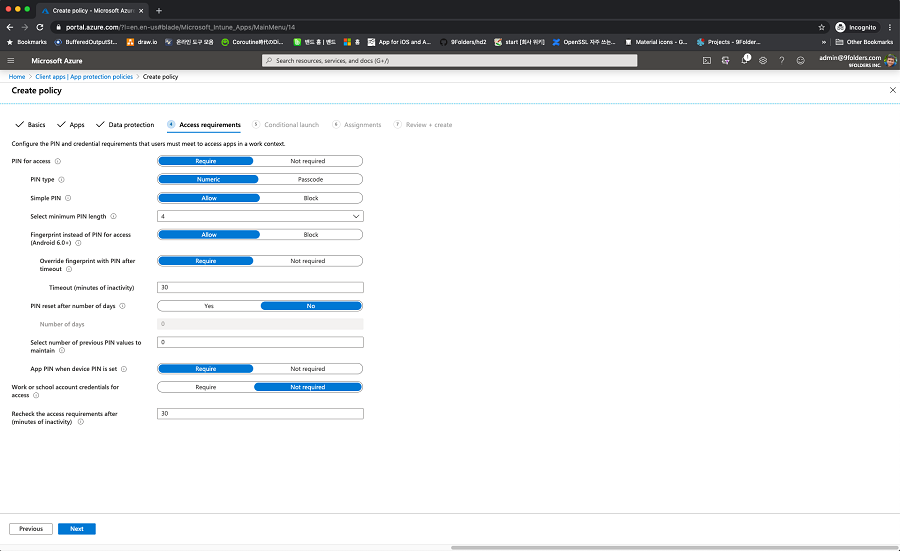
Task: Set PIN for access to Not required
Action: click(308, 161)
